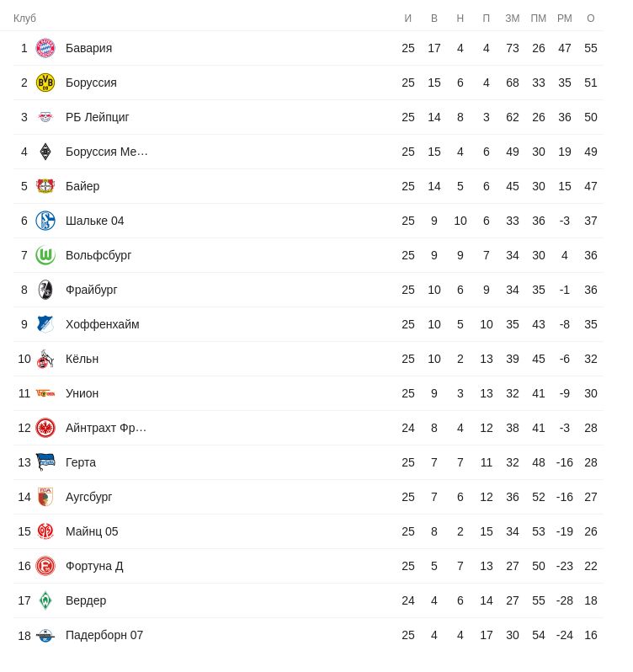Click the О points column header
This screenshot has height=672, width=633.
(x=591, y=19)
